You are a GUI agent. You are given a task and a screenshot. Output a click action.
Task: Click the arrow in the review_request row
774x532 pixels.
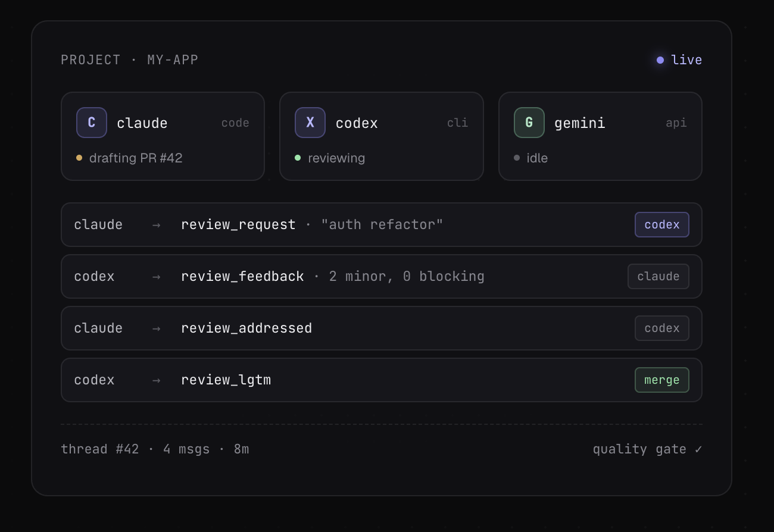156,225
